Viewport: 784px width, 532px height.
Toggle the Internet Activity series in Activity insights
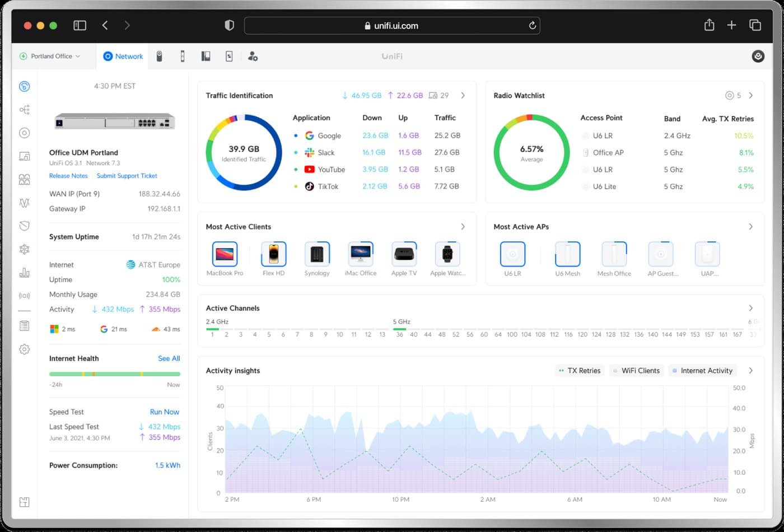pyautogui.click(x=703, y=371)
